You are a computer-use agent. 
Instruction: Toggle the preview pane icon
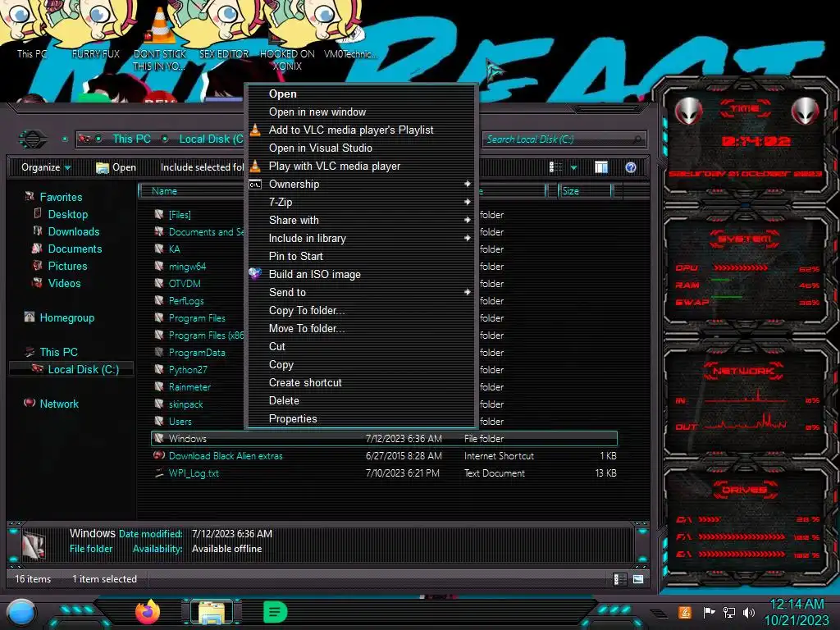coord(601,167)
